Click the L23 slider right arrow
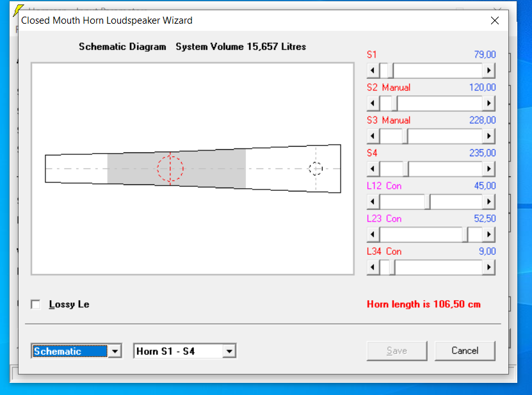The height and width of the screenshot is (395, 532). pyautogui.click(x=488, y=234)
